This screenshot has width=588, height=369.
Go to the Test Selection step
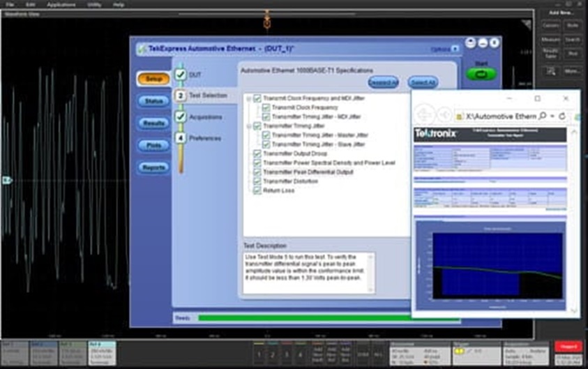(201, 96)
